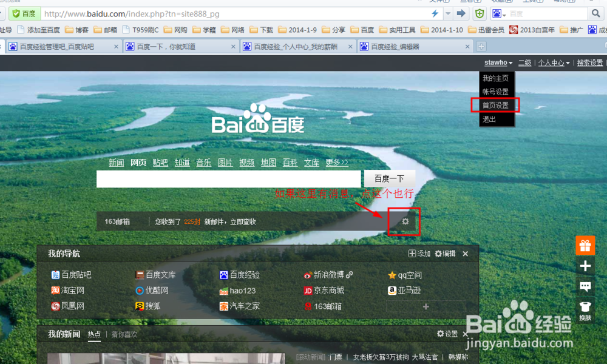Open the 博客 bookmark folder

tap(76, 30)
